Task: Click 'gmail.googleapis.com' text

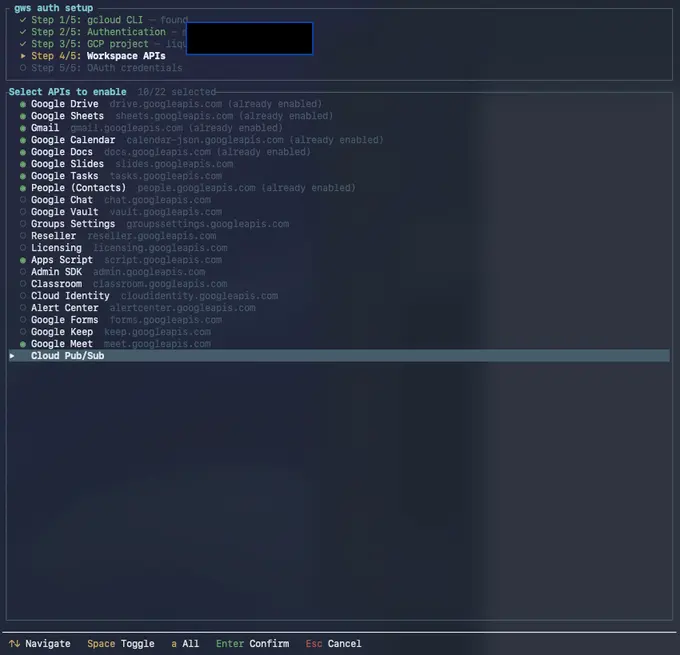Action: 127,128
